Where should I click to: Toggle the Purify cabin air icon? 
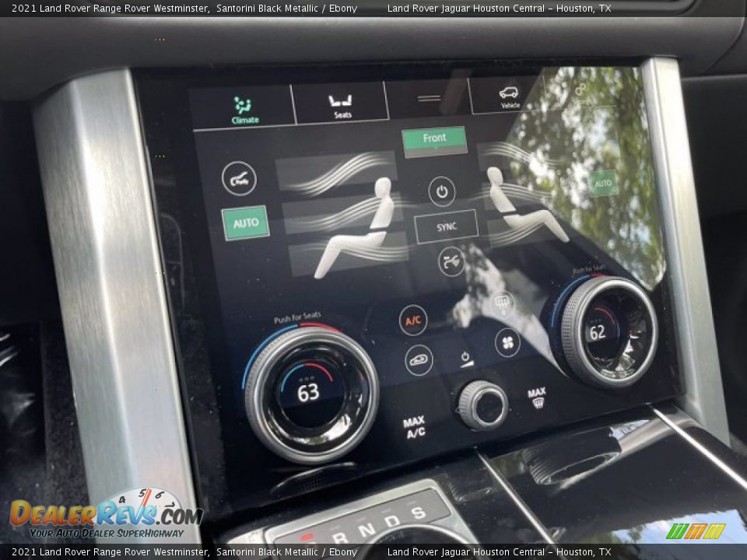[x=239, y=179]
